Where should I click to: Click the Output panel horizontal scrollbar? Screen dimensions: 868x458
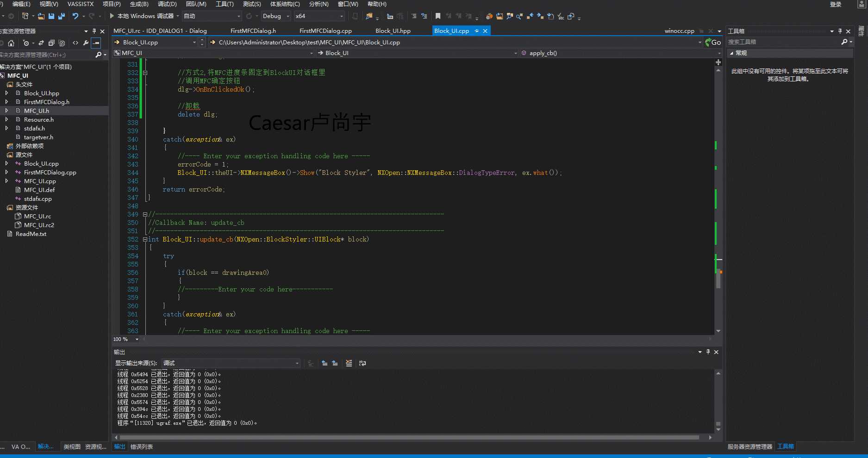pyautogui.click(x=409, y=437)
